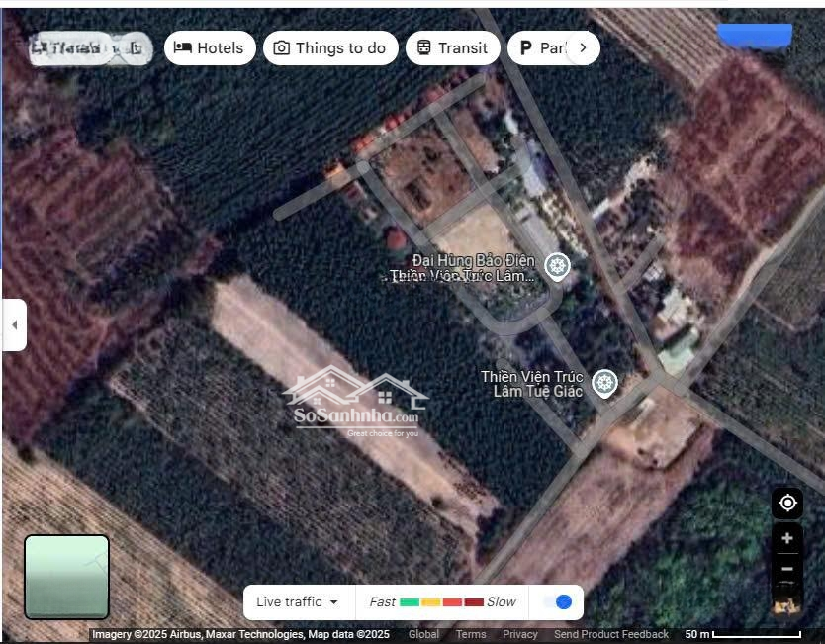Switch map type via layers thumbnail
The image size is (825, 644).
coord(66,577)
